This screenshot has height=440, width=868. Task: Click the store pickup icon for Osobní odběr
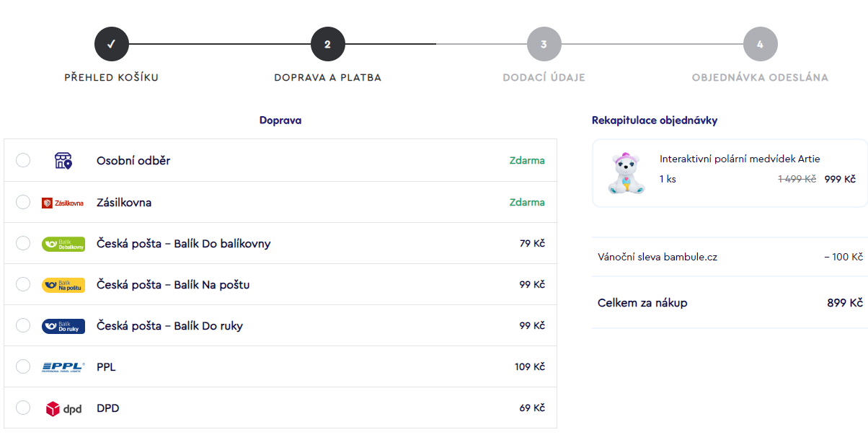click(63, 160)
